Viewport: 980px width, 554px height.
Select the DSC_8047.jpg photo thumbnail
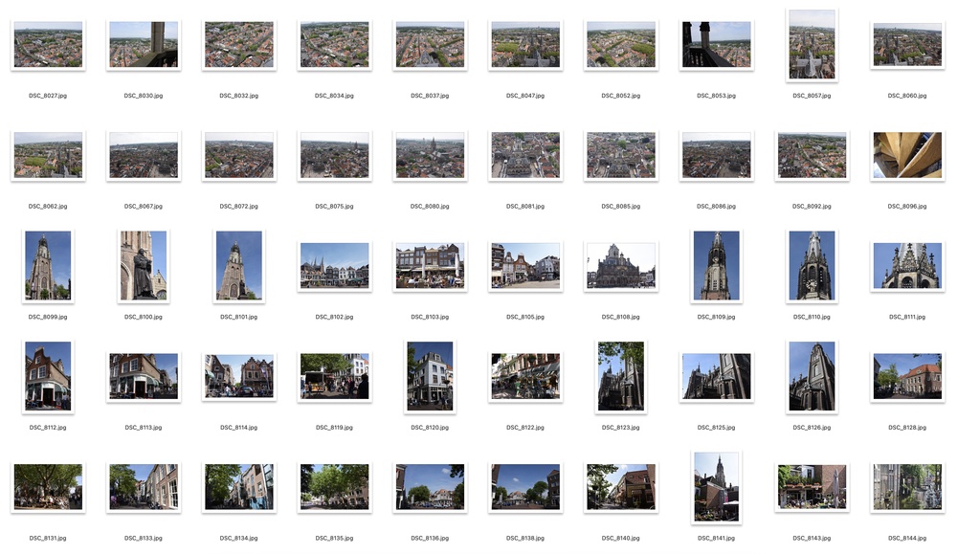click(525, 44)
